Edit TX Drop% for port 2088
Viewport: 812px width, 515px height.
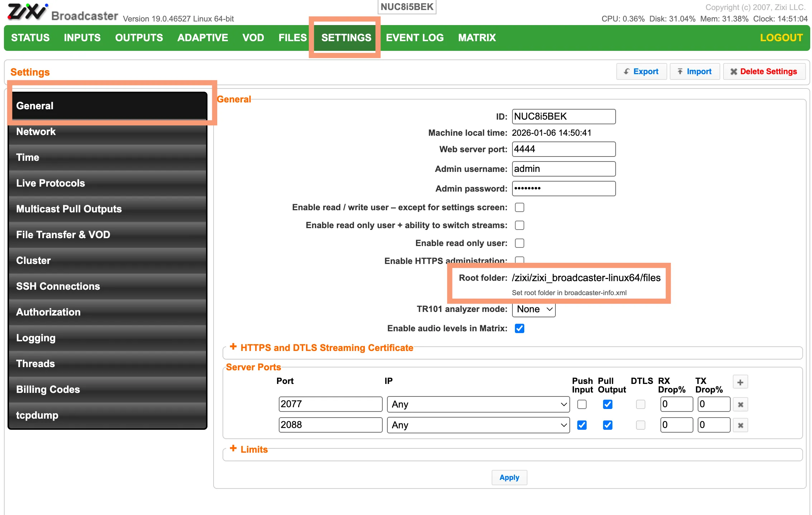click(714, 425)
